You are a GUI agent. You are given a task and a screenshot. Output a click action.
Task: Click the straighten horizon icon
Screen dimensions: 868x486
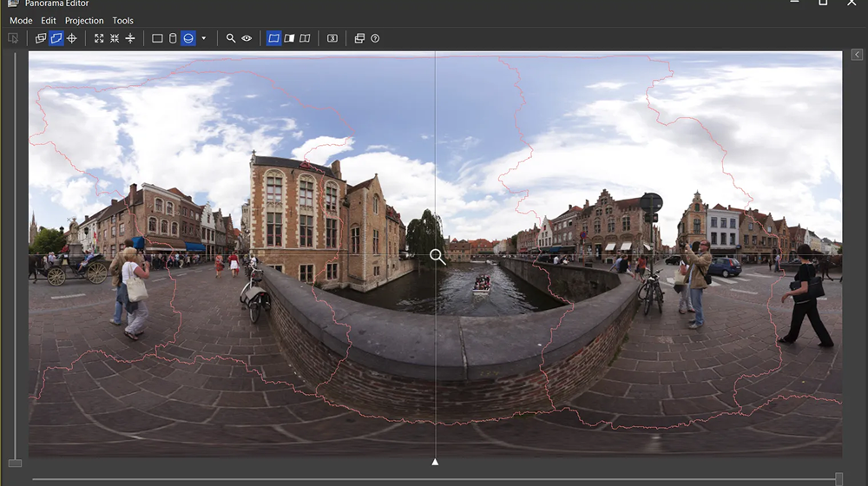pyautogui.click(x=130, y=38)
